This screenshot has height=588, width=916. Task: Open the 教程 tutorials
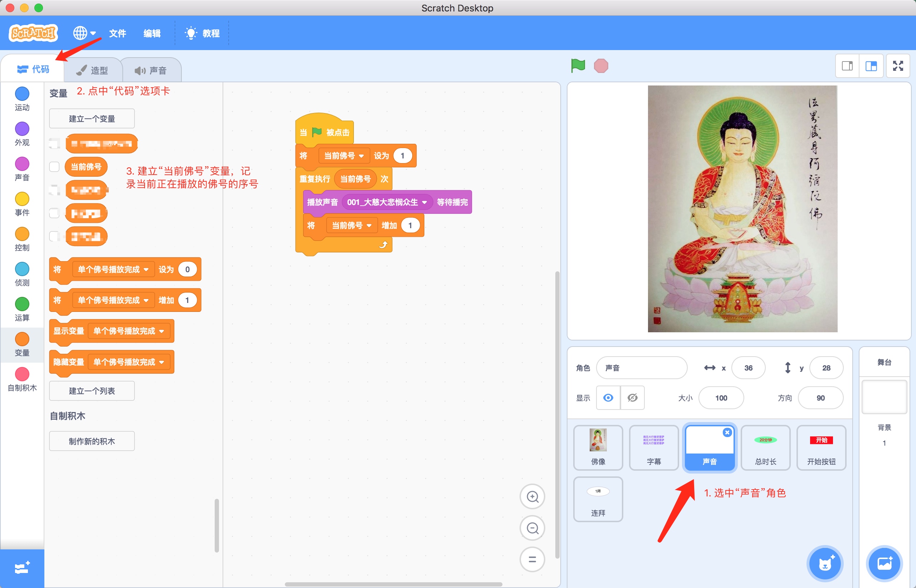pos(202,33)
